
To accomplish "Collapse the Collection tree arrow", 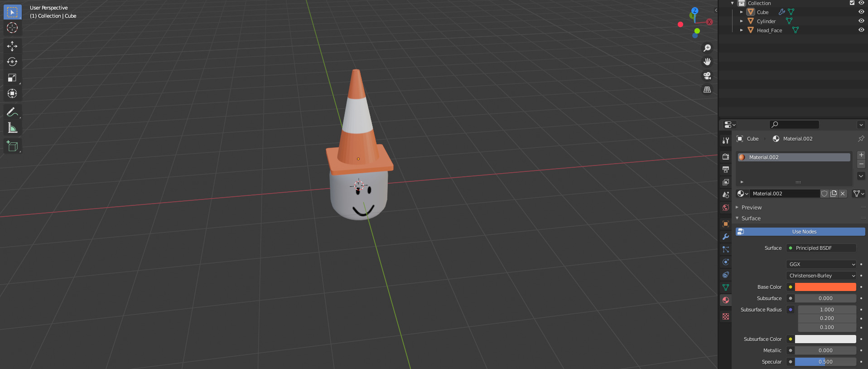I will point(732,3).
